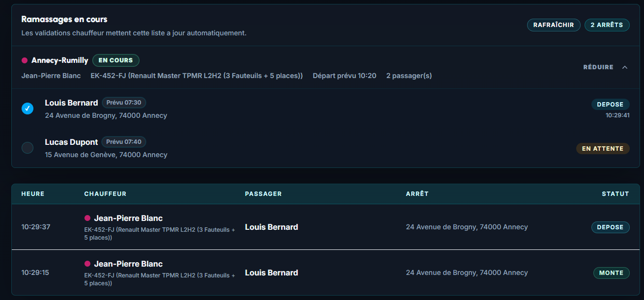
Task: Click the pink dot beside Annecy-Rumilly
Action: (25, 60)
